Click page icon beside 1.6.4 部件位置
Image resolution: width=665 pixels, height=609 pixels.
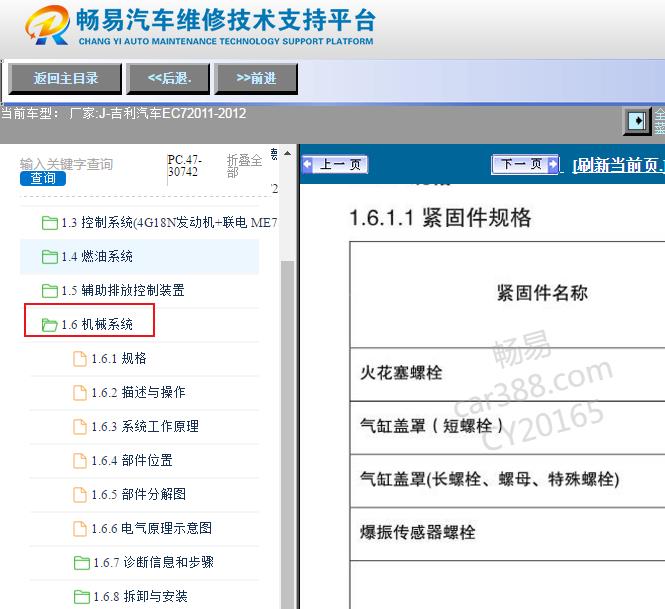click(80, 461)
